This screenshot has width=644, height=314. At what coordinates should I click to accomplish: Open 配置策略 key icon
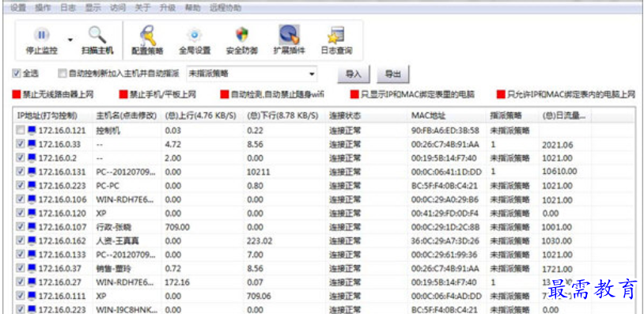click(x=147, y=36)
